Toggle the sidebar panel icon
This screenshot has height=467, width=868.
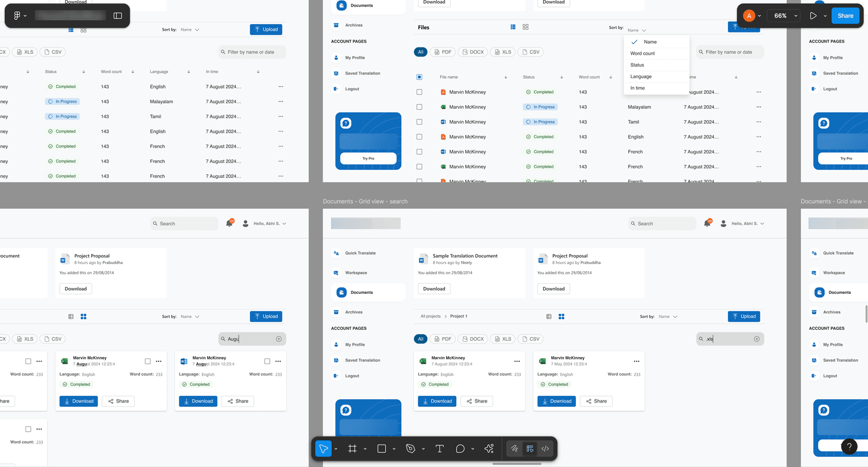(118, 16)
